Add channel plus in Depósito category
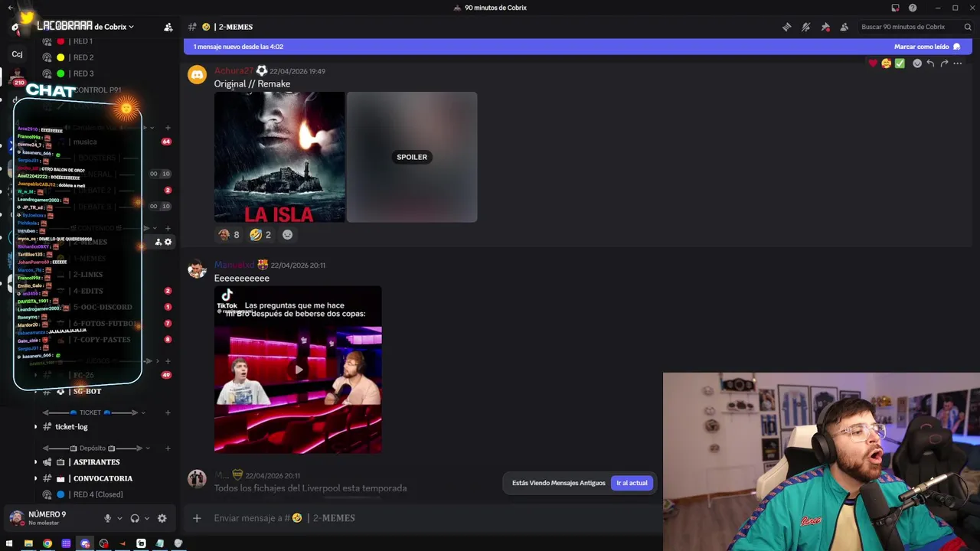Screen dimensions: 980x551 [168, 448]
